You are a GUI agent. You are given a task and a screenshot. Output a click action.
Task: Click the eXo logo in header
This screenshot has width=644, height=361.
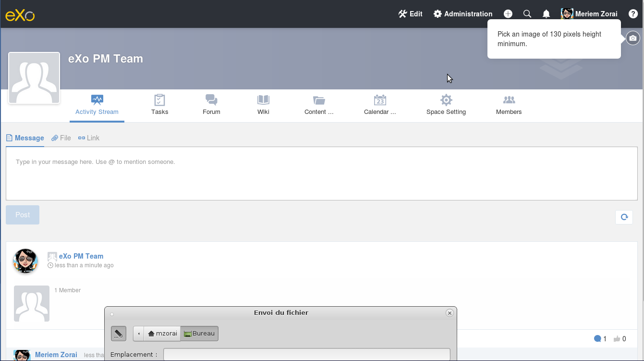20,15
